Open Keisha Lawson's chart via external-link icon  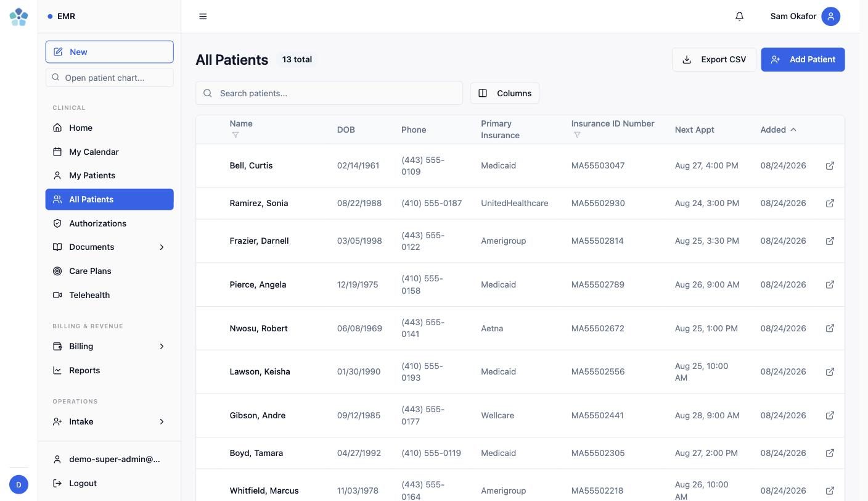[830, 371]
